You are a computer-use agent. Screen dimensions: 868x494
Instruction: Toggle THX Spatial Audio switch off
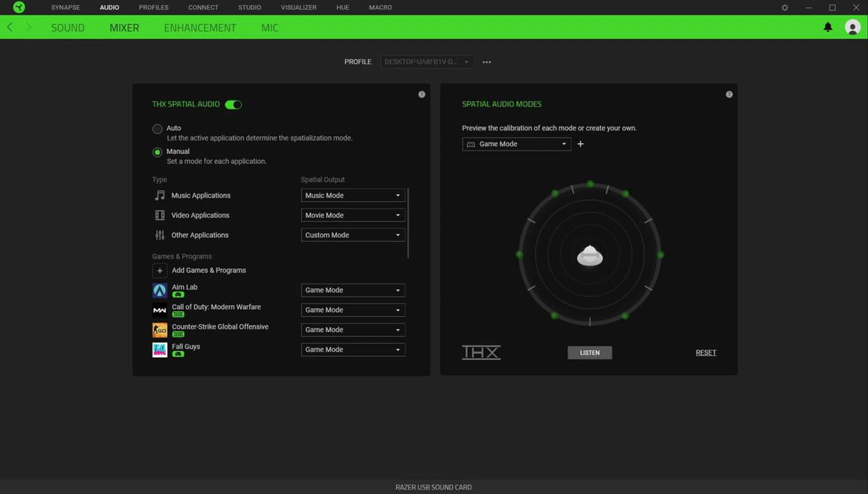233,104
